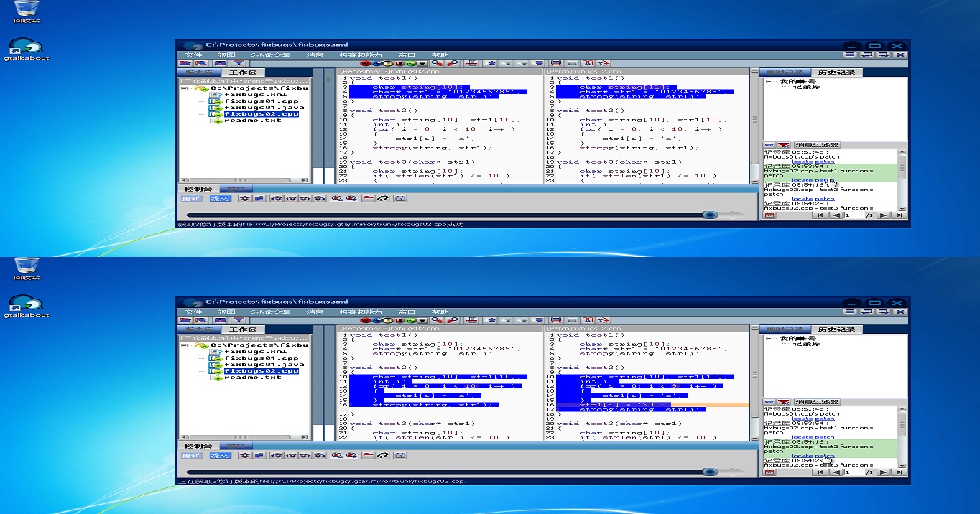Click patch link under fixbugs01.cpp's patch, upper window
The width and height of the screenshot is (980, 514).
click(x=825, y=162)
